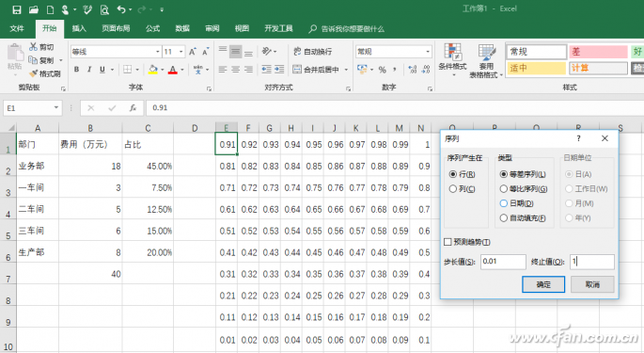
Task: Click the center text horizontally icon
Action: point(235,70)
